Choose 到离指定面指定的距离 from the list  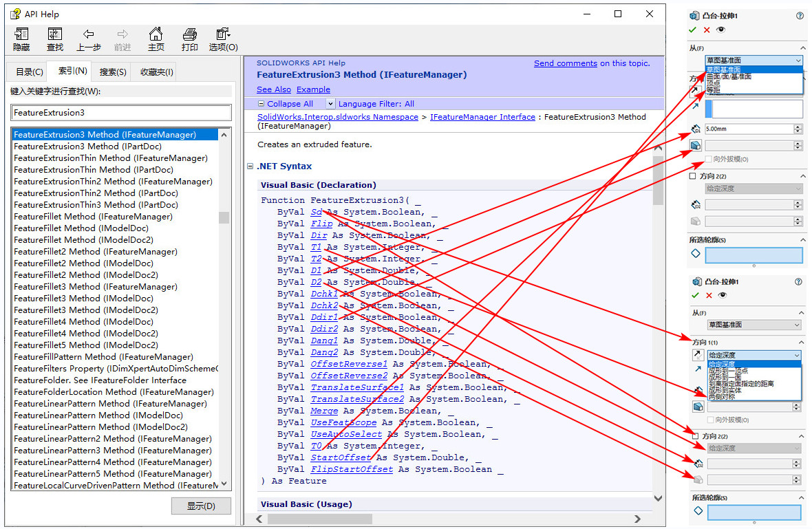pyautogui.click(x=741, y=384)
